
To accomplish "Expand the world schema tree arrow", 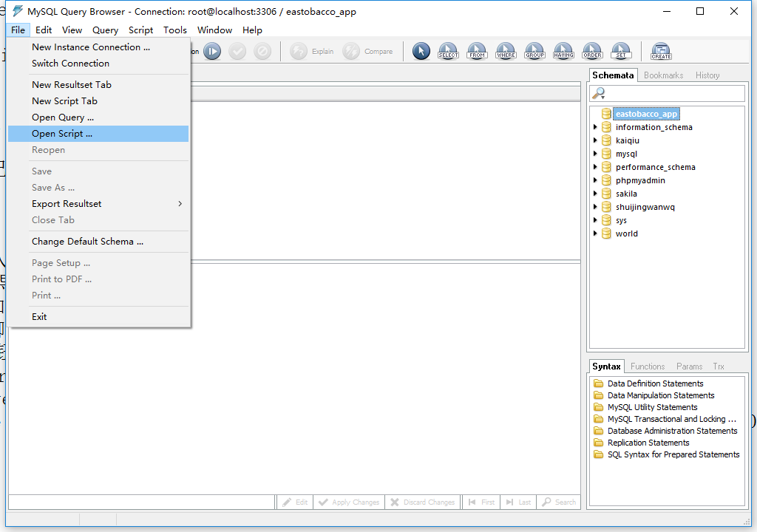I will tap(596, 233).
